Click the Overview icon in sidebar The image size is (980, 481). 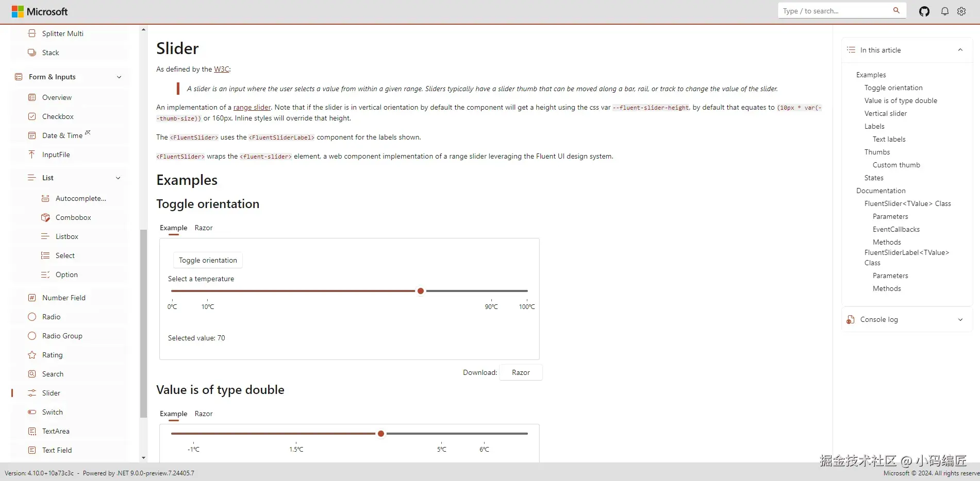tap(32, 97)
